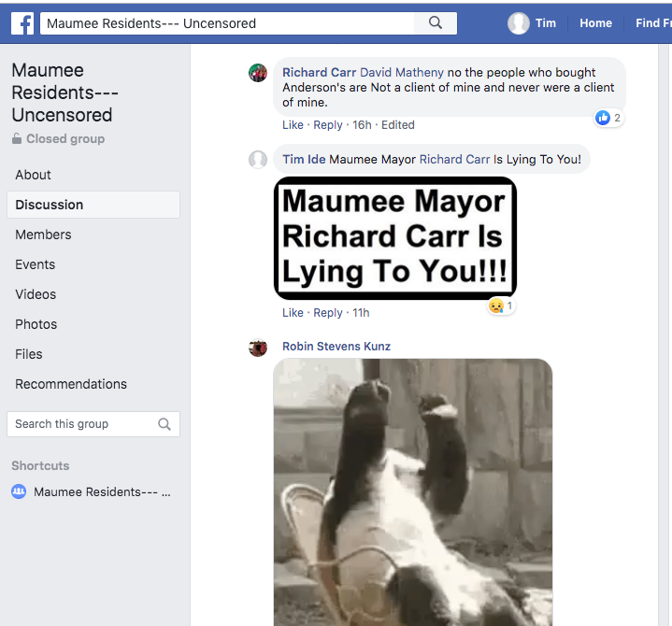Click the thumbs-up reaction count icon
This screenshot has height=626, width=672.
click(x=603, y=118)
